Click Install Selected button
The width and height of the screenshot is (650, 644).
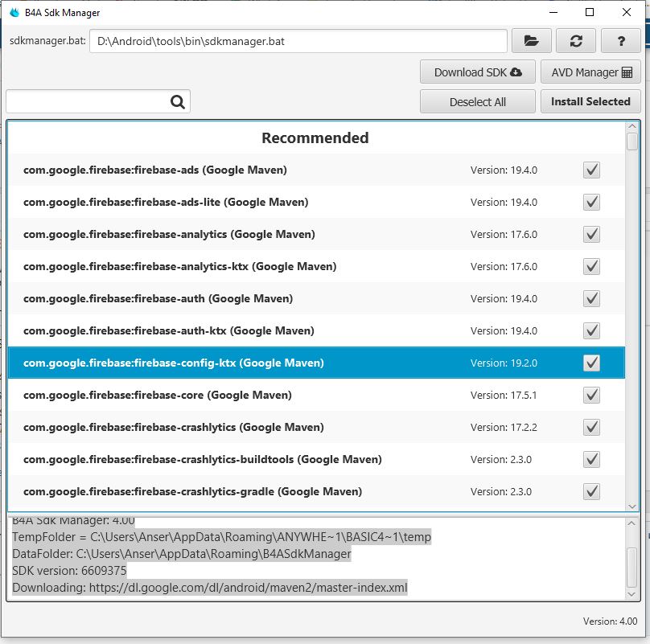(x=590, y=101)
